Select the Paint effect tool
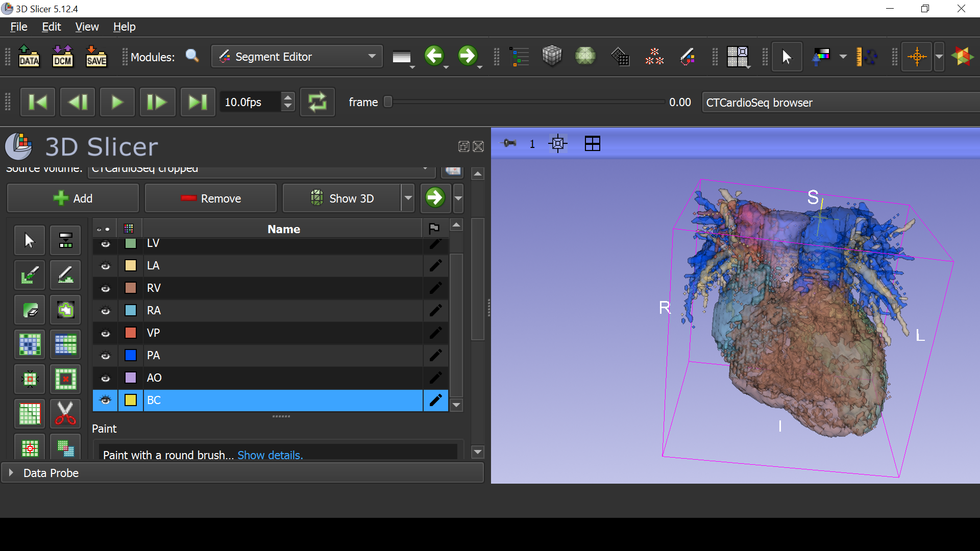Viewport: 980px width, 551px height. point(30,275)
